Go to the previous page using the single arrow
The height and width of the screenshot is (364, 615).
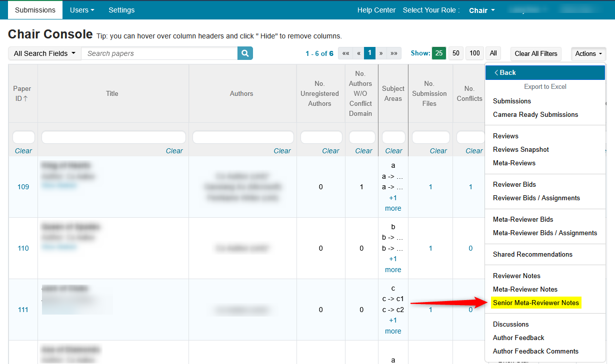click(358, 53)
